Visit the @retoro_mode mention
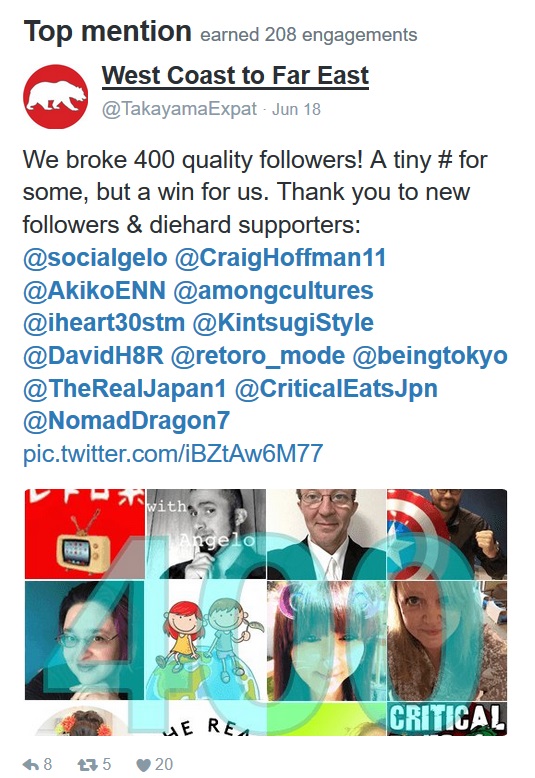Image resolution: width=535 pixels, height=778 pixels. (258, 356)
